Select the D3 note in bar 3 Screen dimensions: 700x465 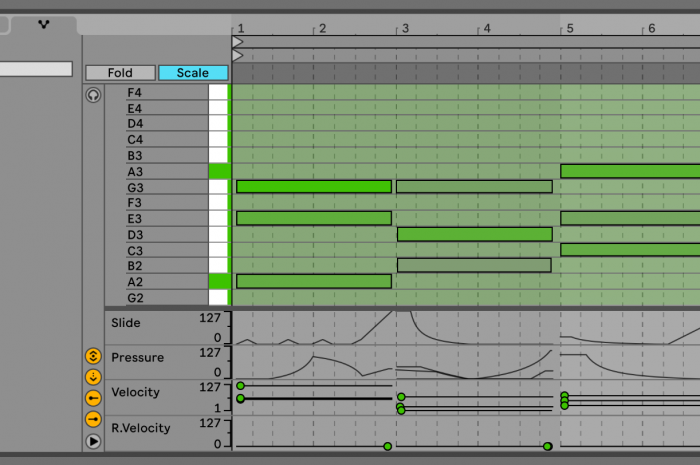coord(475,234)
